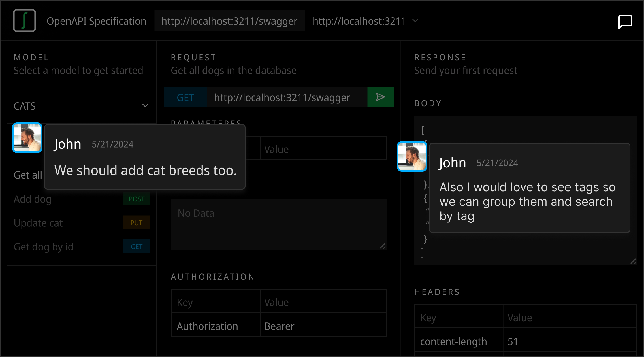This screenshot has width=644, height=357.
Task: Open the comments speech bubble icon
Action: (x=625, y=22)
